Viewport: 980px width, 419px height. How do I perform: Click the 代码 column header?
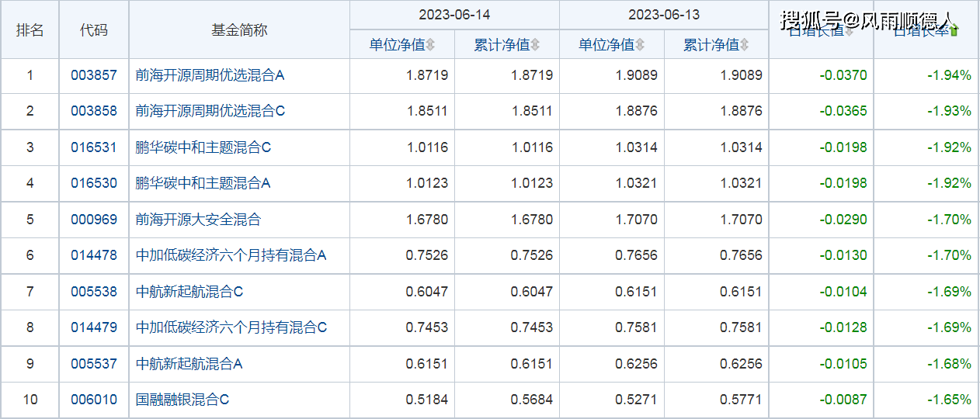[x=94, y=29]
